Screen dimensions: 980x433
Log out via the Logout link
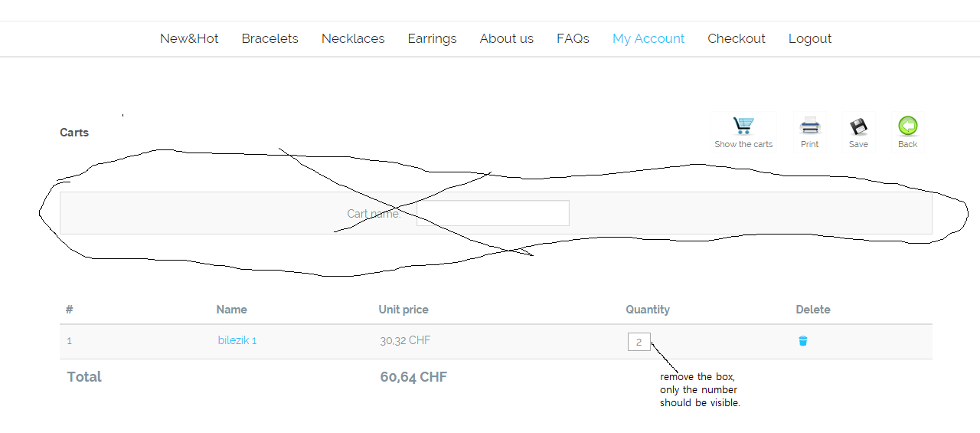coord(809,38)
